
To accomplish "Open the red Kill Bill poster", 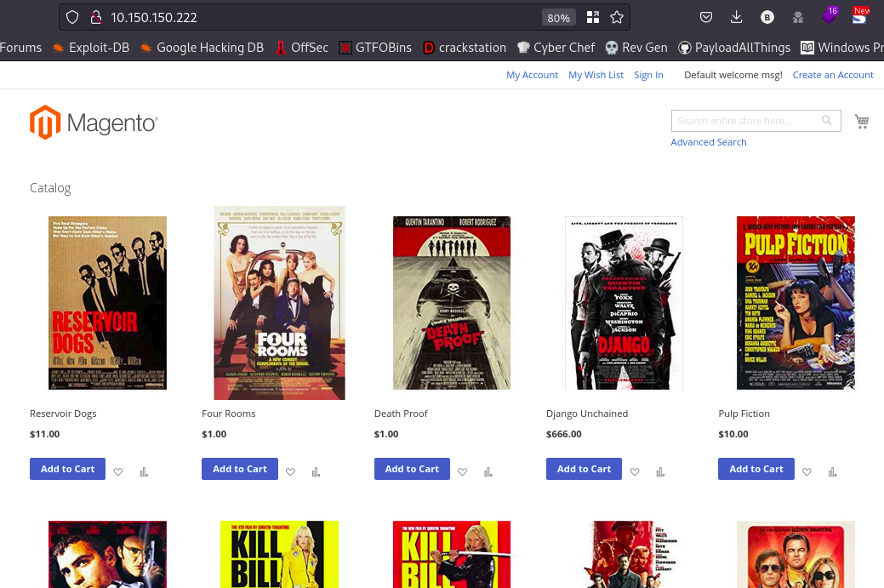I will coord(452,554).
